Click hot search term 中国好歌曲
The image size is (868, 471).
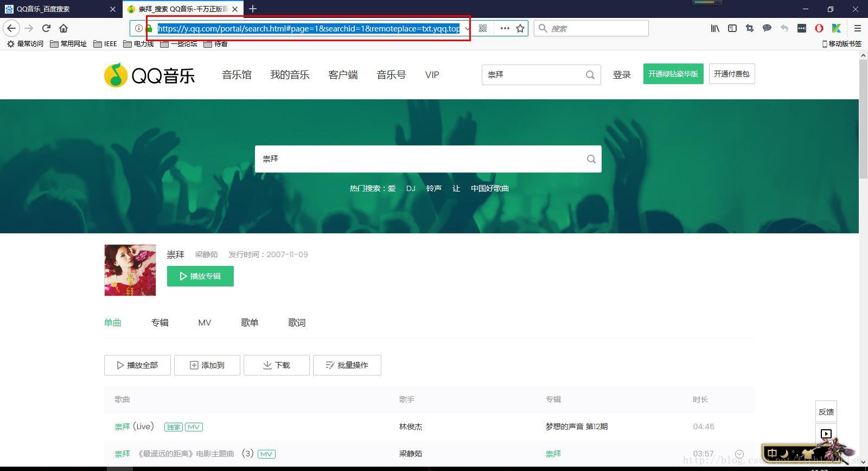pos(490,188)
